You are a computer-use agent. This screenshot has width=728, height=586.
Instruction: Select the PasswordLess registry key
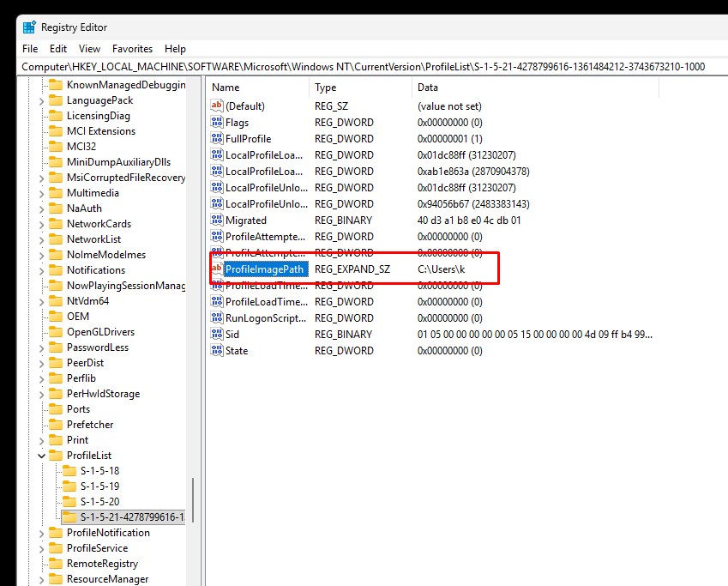[98, 347]
